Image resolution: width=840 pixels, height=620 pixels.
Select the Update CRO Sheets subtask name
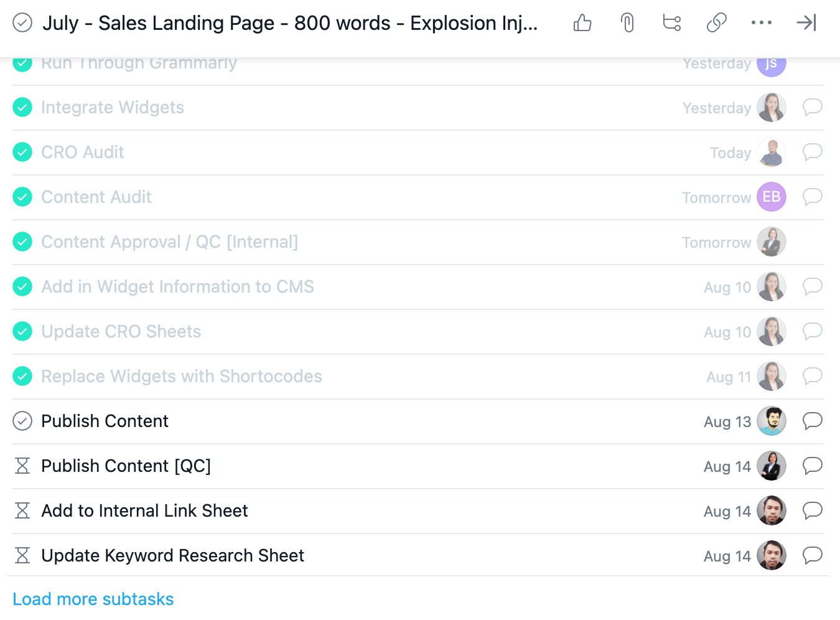(x=121, y=332)
